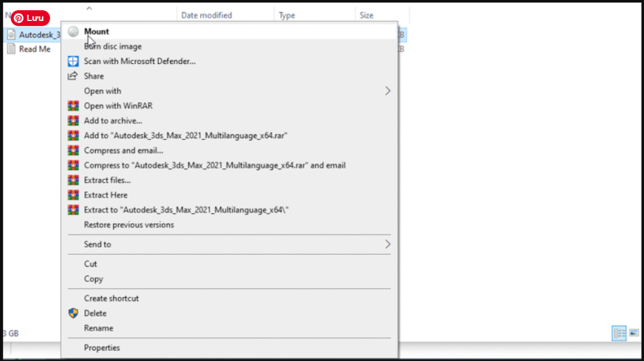
Task: Sort by Date modified column header
Action: pos(207,16)
